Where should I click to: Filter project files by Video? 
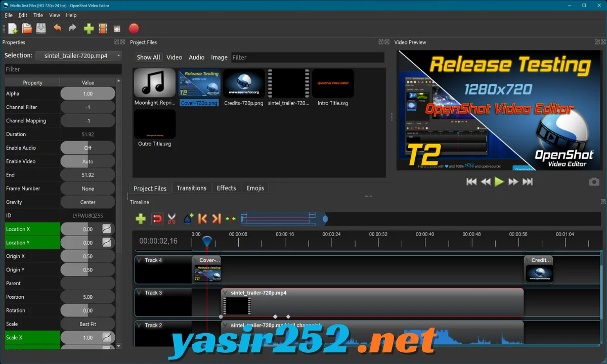(174, 57)
